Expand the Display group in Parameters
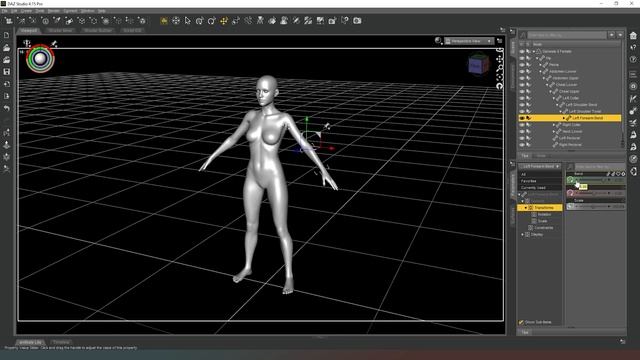Image resolution: width=640 pixels, height=360 pixels. click(522, 235)
